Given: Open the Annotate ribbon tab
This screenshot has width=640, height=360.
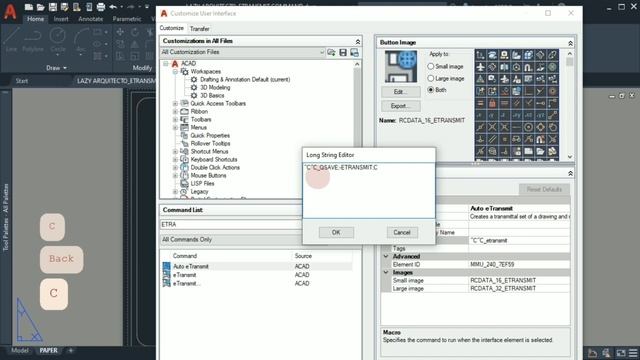Looking at the screenshot, I should coord(91,19).
